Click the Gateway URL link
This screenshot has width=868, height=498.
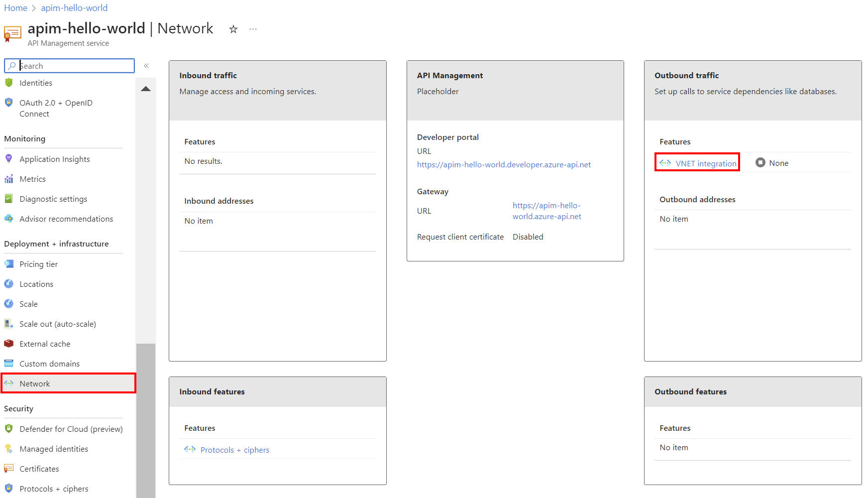tap(546, 211)
